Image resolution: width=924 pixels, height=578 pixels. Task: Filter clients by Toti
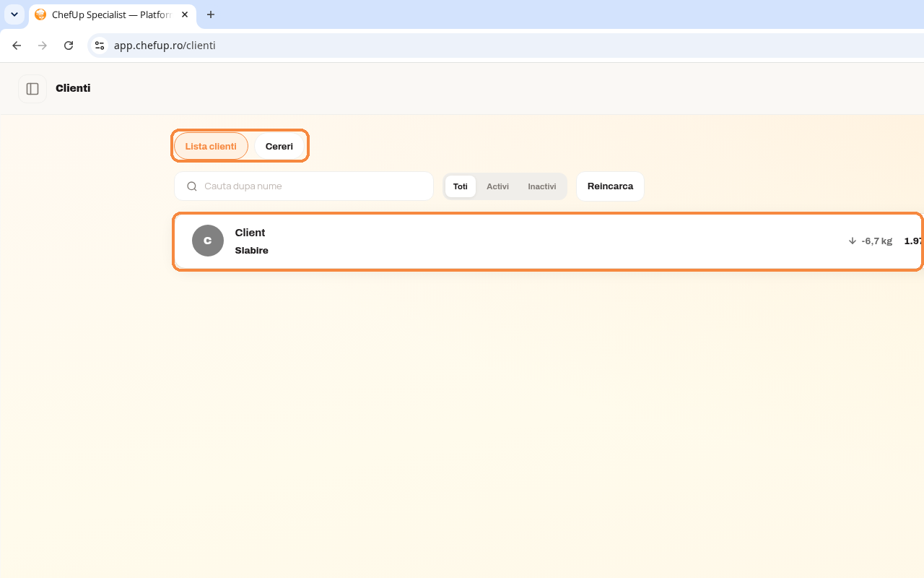click(x=461, y=186)
